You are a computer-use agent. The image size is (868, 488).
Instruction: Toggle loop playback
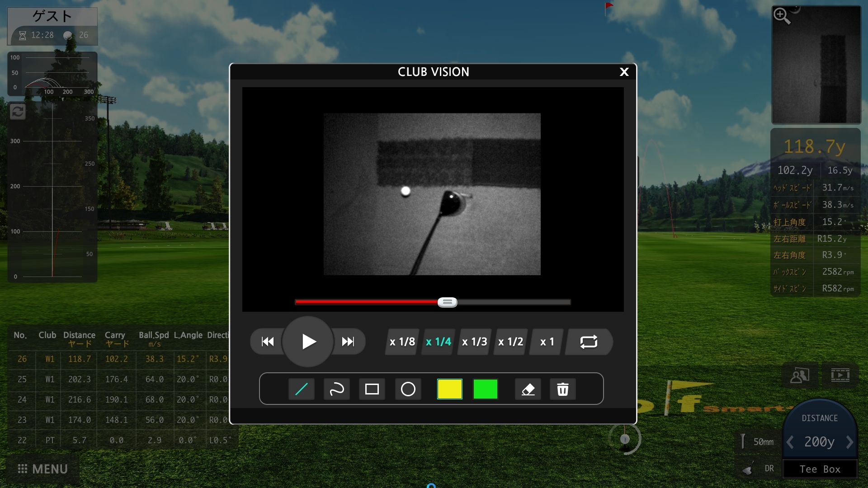click(x=589, y=342)
